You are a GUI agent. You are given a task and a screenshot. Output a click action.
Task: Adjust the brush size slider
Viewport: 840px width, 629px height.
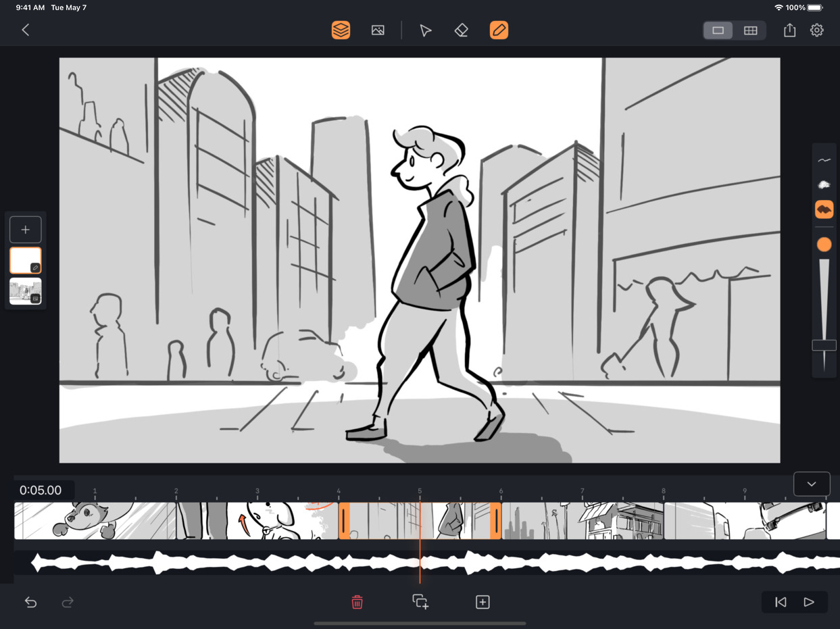click(824, 345)
